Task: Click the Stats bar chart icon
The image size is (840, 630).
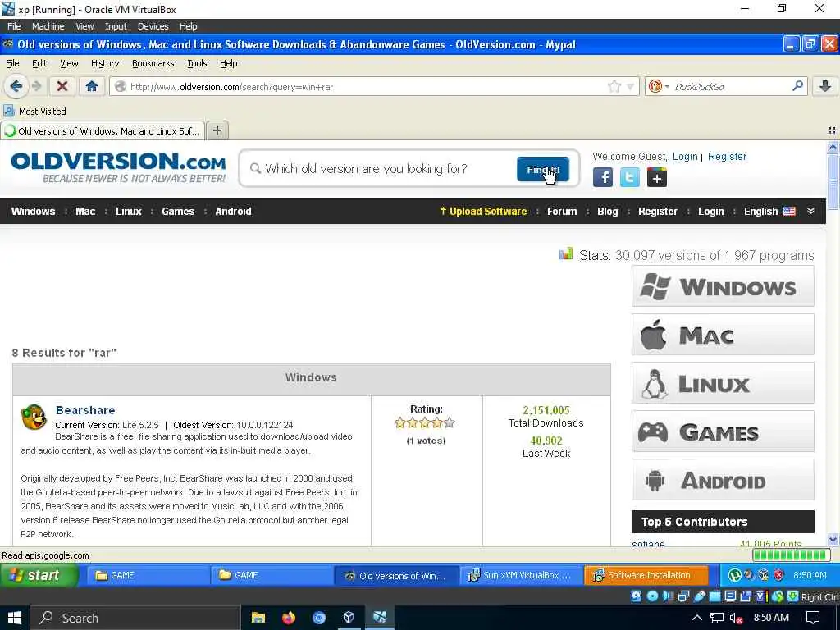Action: pyautogui.click(x=566, y=254)
